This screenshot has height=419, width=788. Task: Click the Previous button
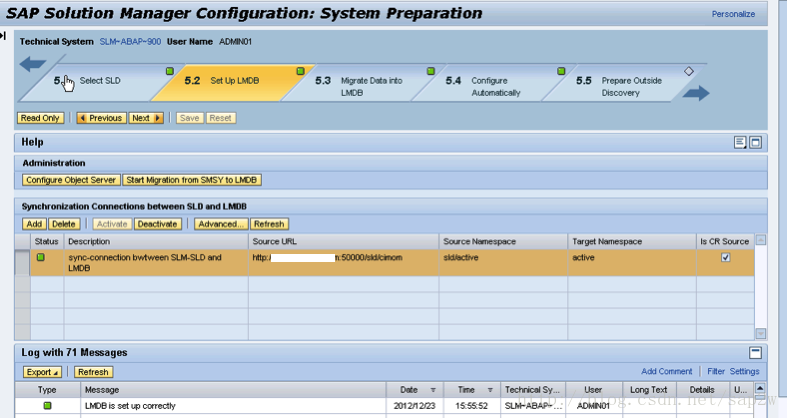pyautogui.click(x=102, y=118)
